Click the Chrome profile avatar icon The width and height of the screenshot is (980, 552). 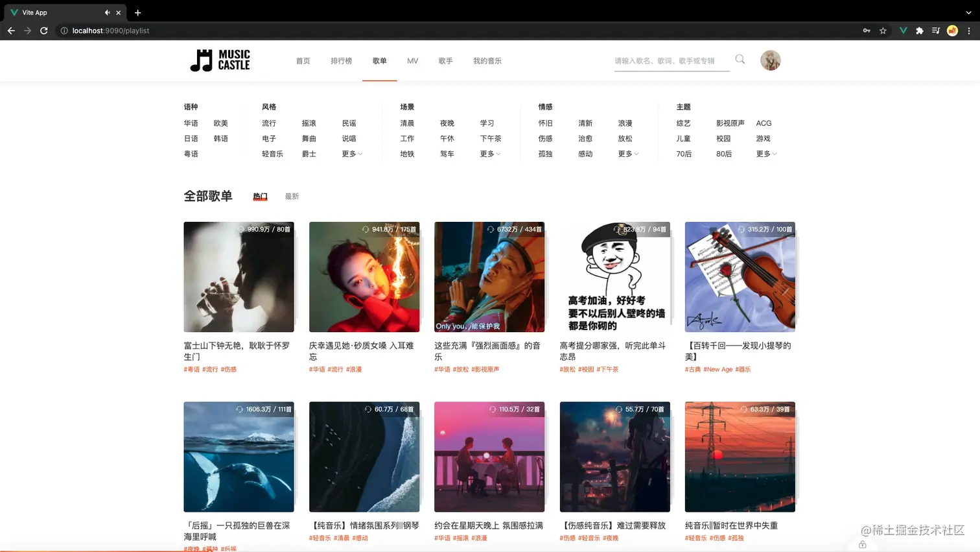952,30
